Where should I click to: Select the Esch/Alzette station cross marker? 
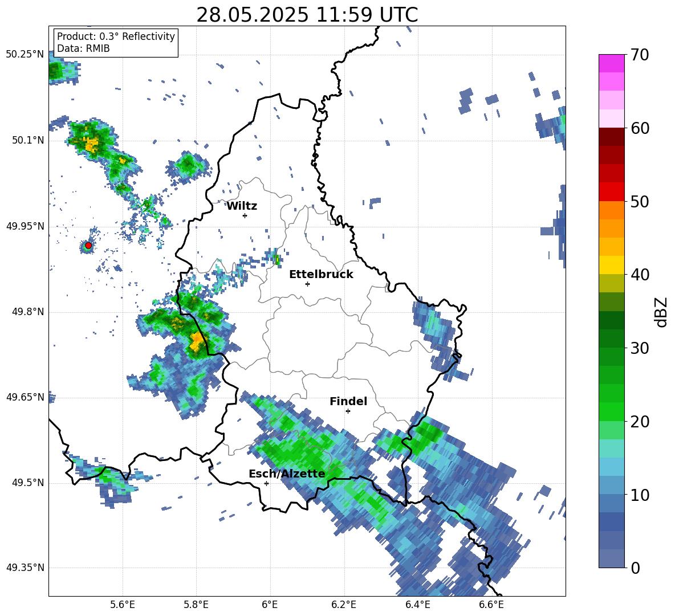point(266,483)
